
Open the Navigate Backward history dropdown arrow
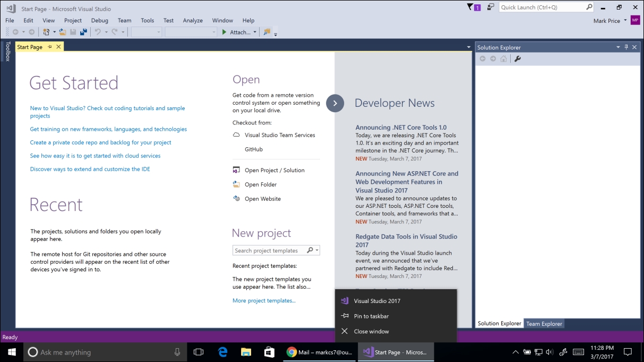(23, 32)
